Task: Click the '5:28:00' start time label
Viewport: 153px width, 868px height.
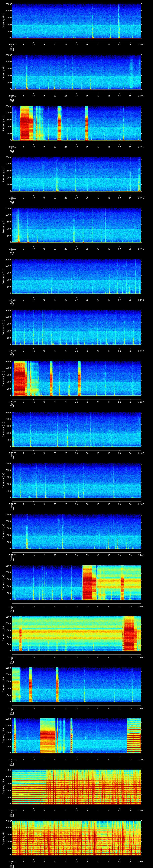Action: (12, 351)
